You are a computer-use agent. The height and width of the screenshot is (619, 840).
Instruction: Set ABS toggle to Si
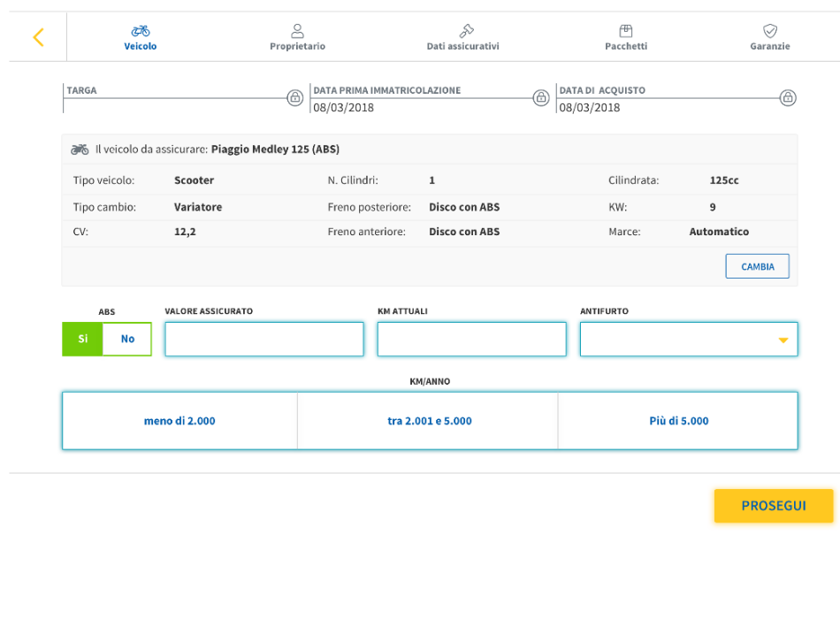pos(83,339)
